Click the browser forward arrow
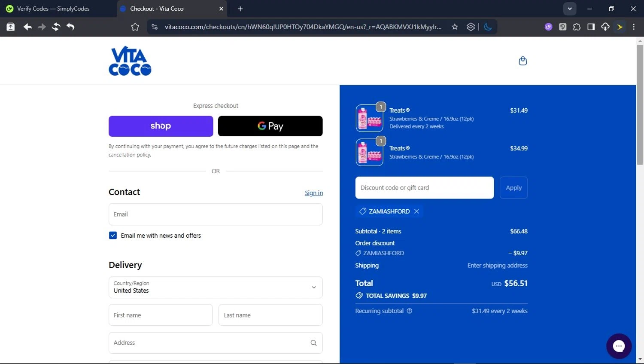Viewport: 644px width, 364px height. coord(42,27)
